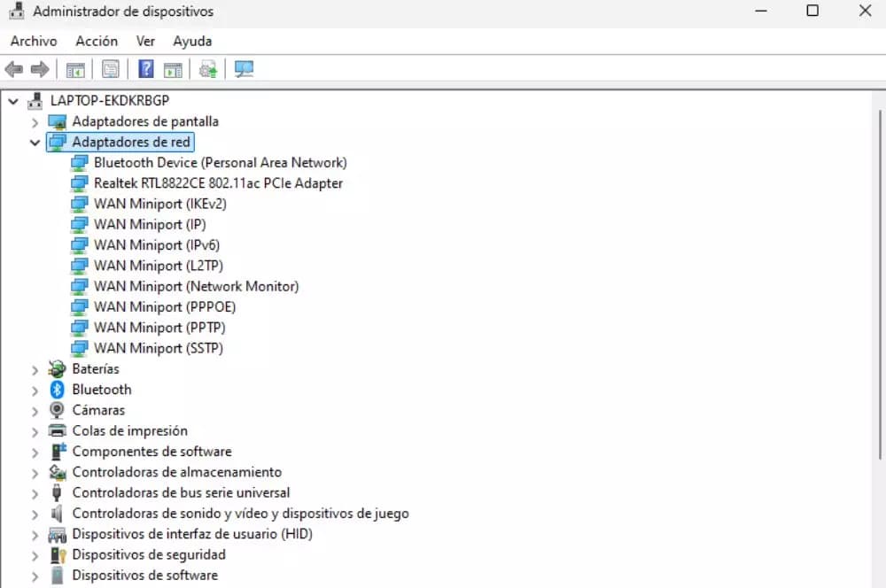This screenshot has width=886, height=588.
Task: Click the Cámaras webcam icon
Action: point(58,410)
